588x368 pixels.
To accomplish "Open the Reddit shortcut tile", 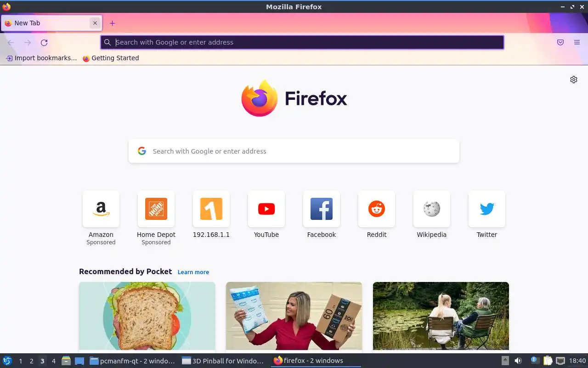I will point(377,209).
